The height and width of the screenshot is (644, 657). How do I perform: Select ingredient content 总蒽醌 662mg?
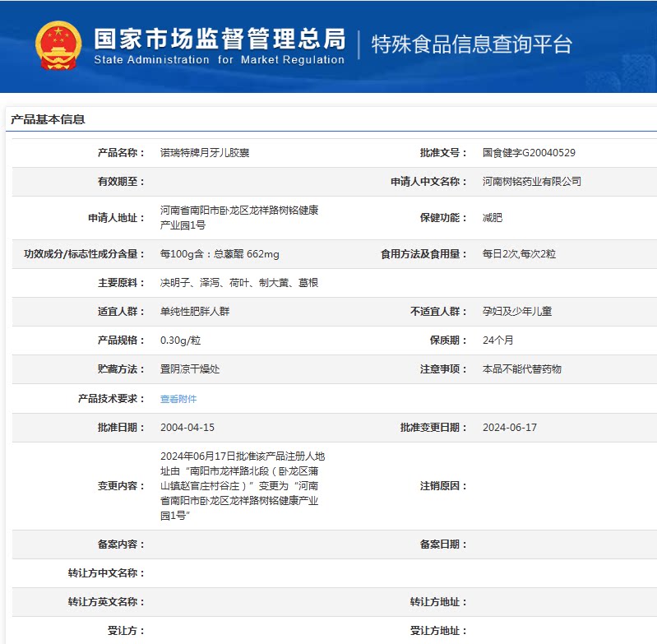tap(247, 254)
